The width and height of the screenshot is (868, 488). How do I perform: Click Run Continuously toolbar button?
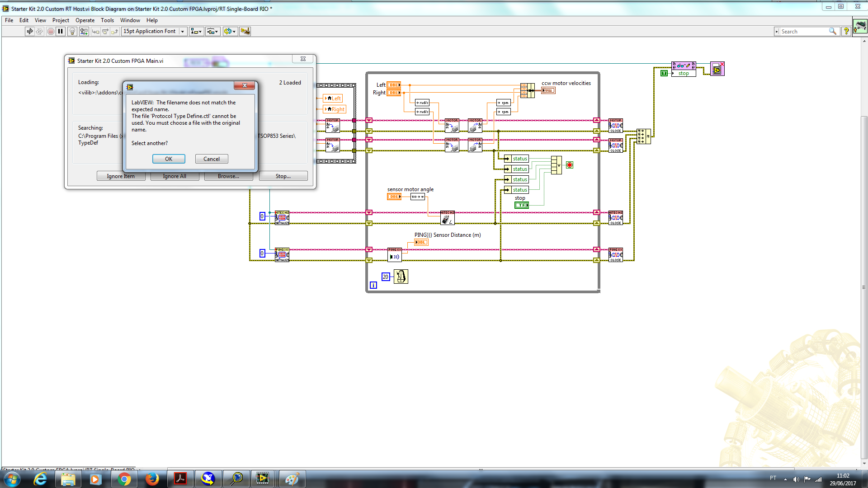point(40,31)
